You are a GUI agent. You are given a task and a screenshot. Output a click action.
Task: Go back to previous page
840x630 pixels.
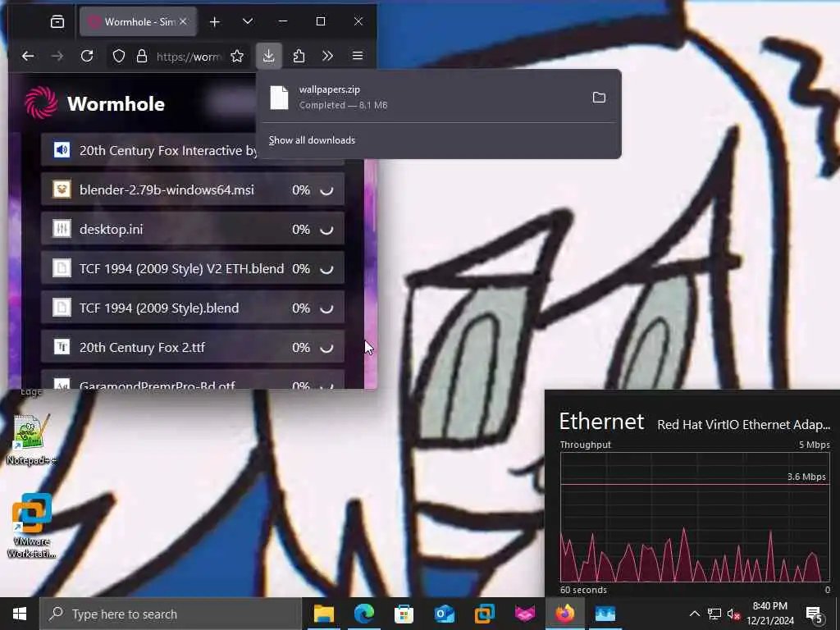pos(28,56)
